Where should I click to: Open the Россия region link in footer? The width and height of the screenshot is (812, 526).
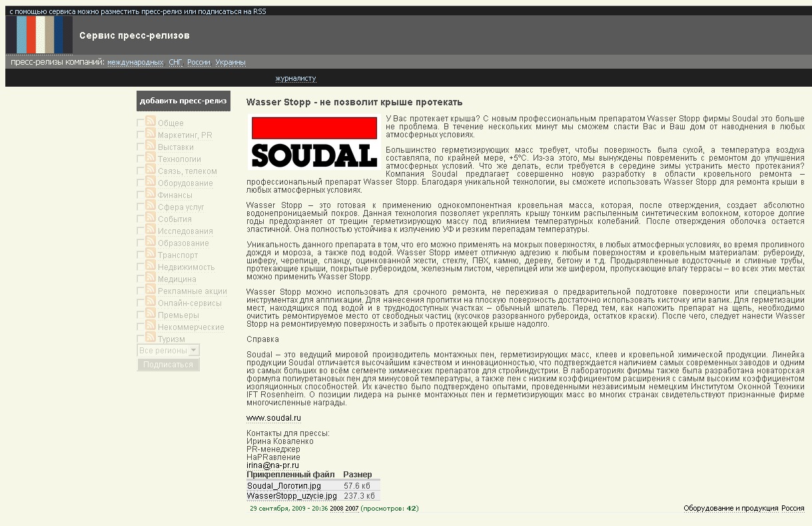click(793, 509)
